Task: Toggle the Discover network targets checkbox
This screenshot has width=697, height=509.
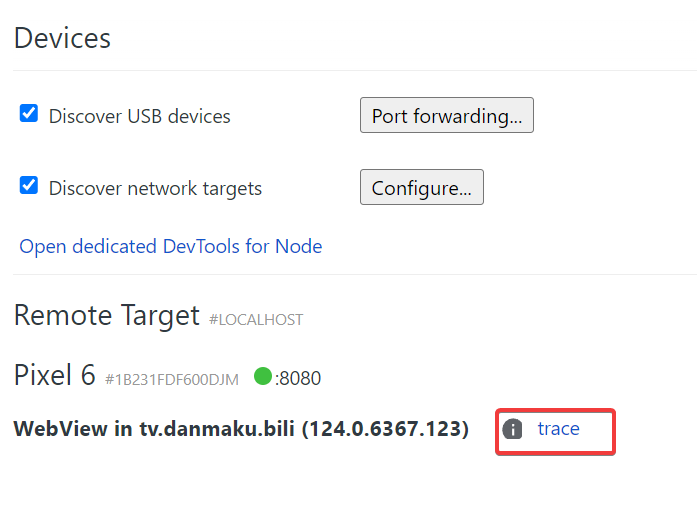Action: (29, 186)
